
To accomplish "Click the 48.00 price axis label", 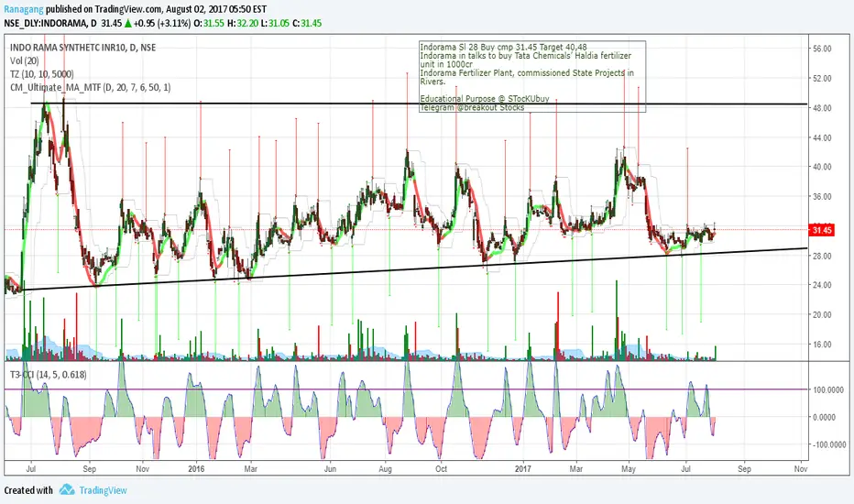I will [823, 108].
